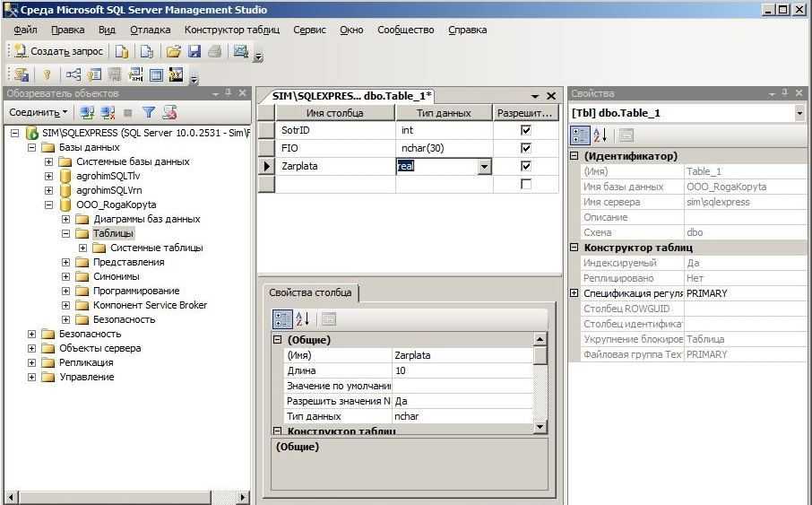The width and height of the screenshot is (812, 505).
Task: Pin the Обозреватель объектов panel
Action: pyautogui.click(x=229, y=93)
